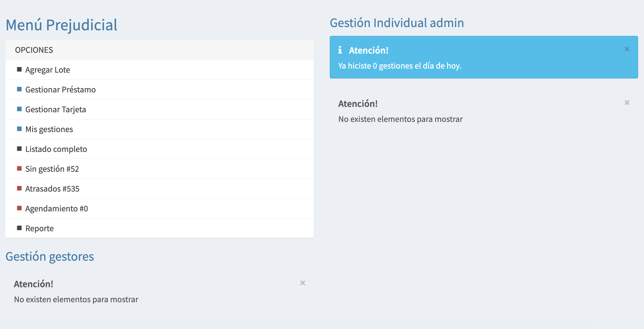Select Listado completo option

[56, 149]
